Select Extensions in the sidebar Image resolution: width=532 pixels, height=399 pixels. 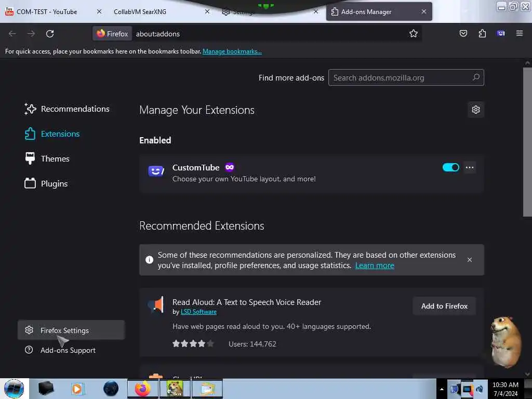point(52,134)
